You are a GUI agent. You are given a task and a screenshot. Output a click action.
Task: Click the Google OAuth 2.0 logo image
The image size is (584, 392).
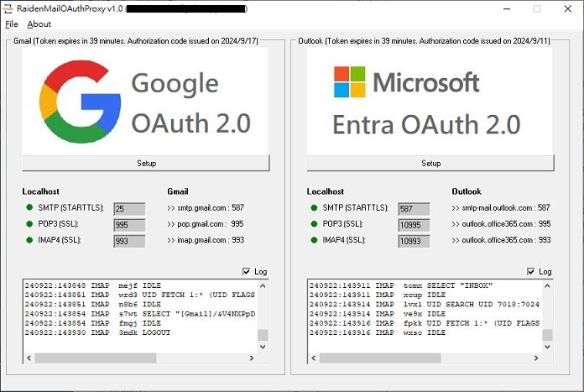point(145,101)
